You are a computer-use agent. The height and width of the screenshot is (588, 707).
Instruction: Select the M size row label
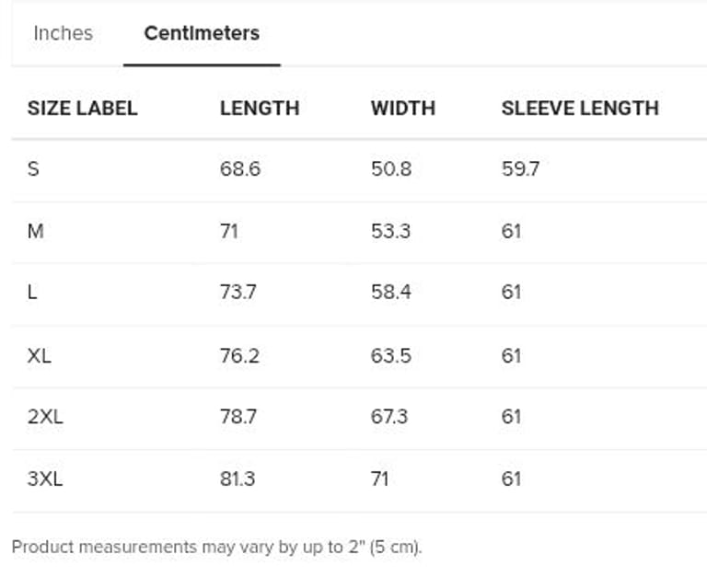click(x=36, y=231)
